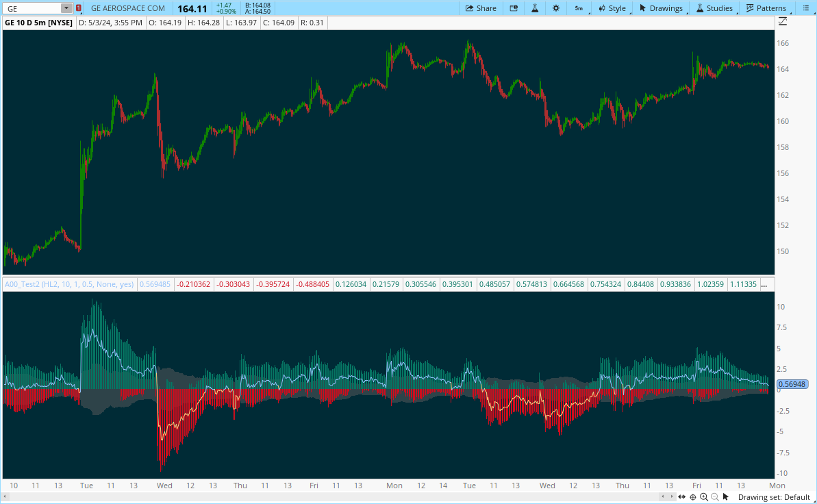Image resolution: width=817 pixels, height=504 pixels.
Task: Click the study value 0.933836
Action: [675, 285]
